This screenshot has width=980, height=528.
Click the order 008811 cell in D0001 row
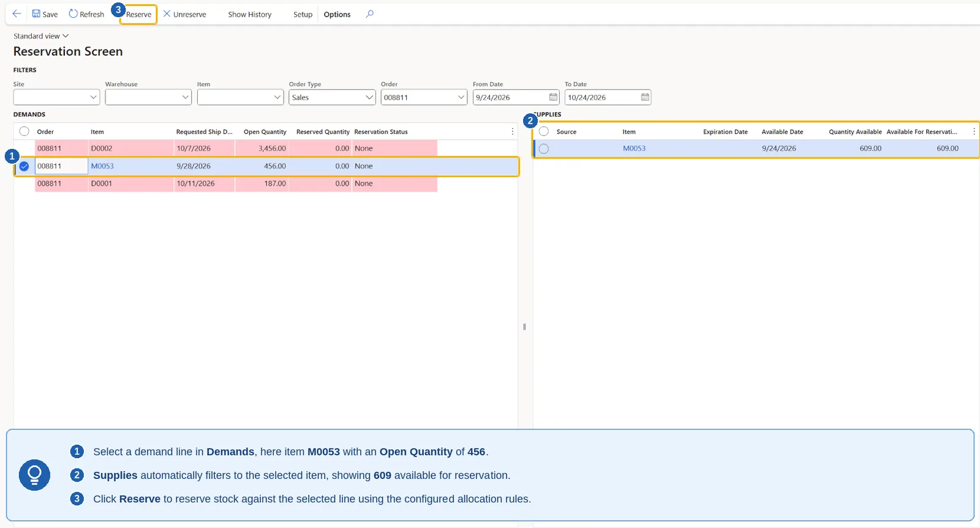[x=61, y=183]
